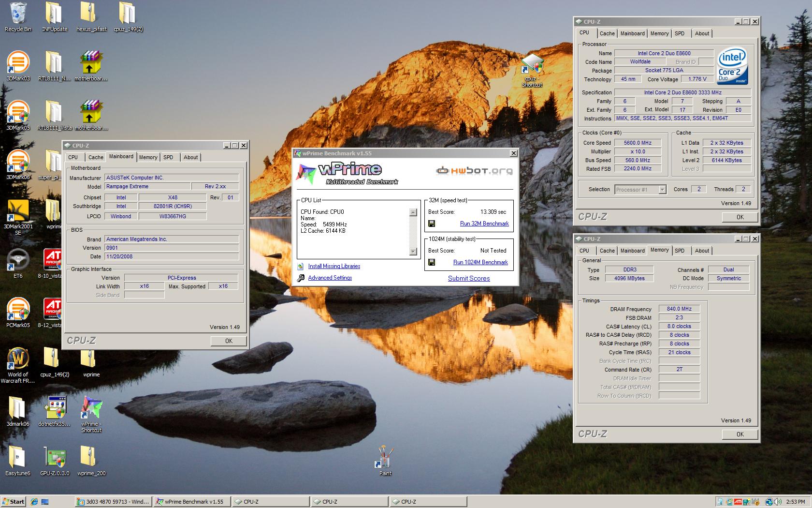The width and height of the screenshot is (812, 508).
Task: Open the 3DMark06 shortcut with shield
Action: (x=18, y=165)
